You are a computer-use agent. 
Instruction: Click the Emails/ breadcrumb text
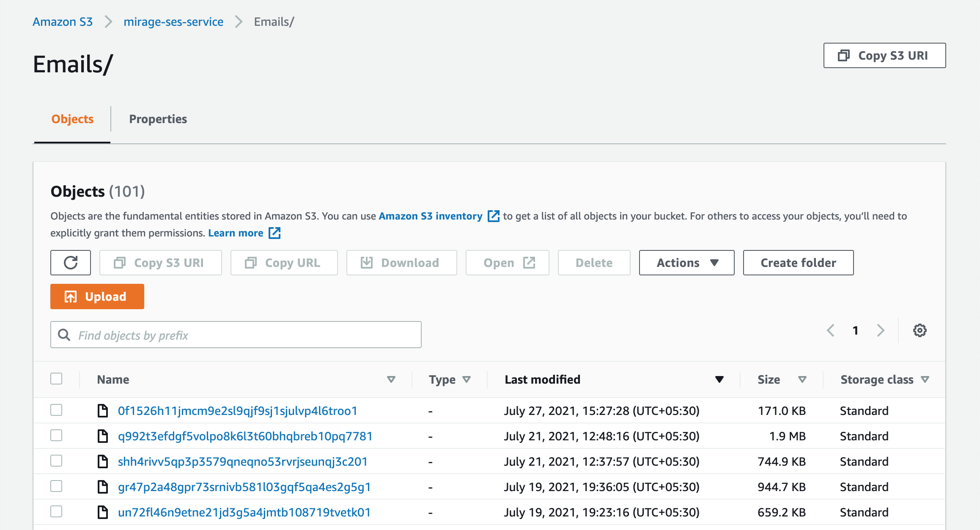(274, 22)
